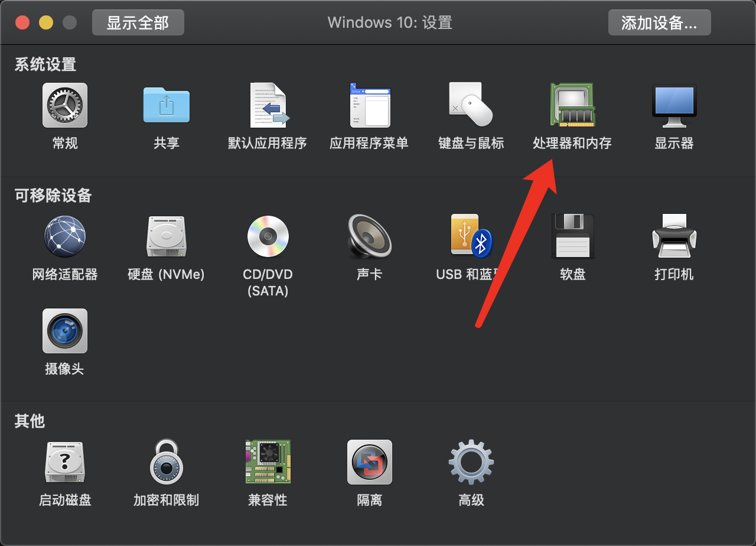Open the 摄像头 camera icon
This screenshot has height=546, width=756.
tap(65, 331)
